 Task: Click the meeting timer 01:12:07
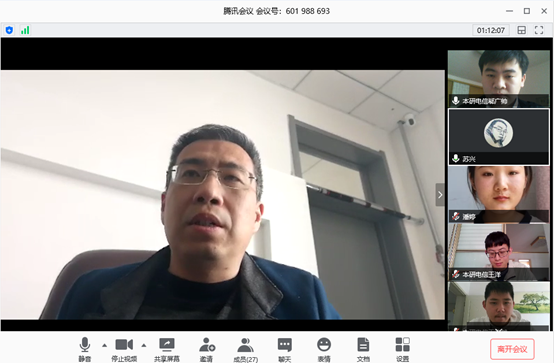(491, 30)
